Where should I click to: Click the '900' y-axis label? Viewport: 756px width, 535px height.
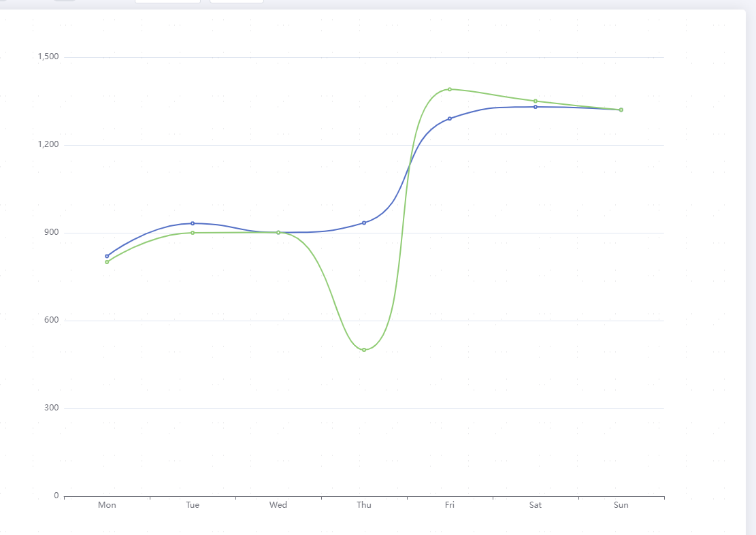pyautogui.click(x=52, y=233)
